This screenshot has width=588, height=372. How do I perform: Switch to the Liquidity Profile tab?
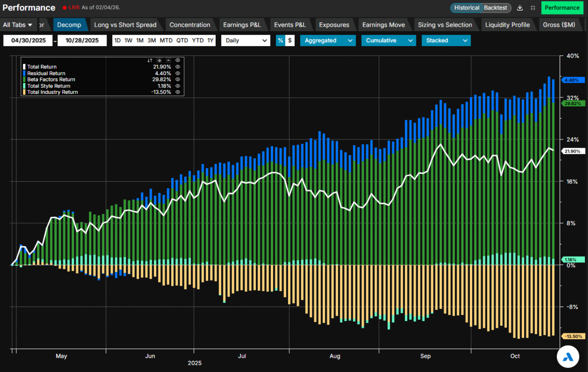pos(507,25)
